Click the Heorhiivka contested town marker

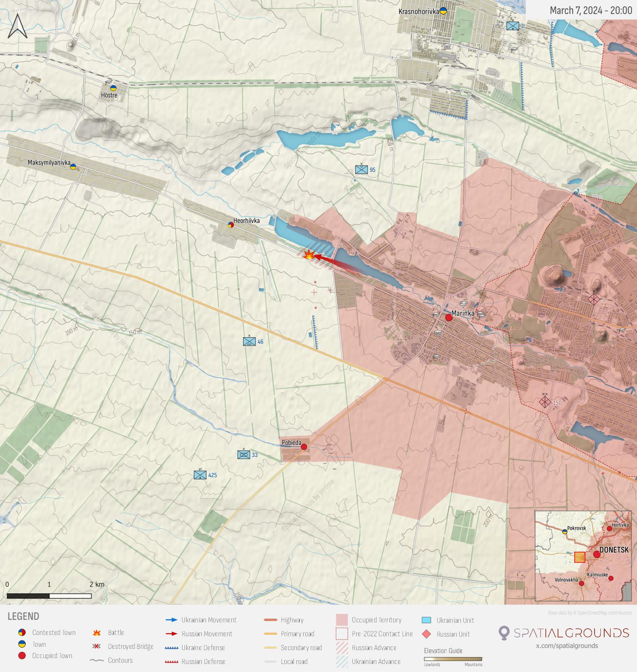coord(230,225)
